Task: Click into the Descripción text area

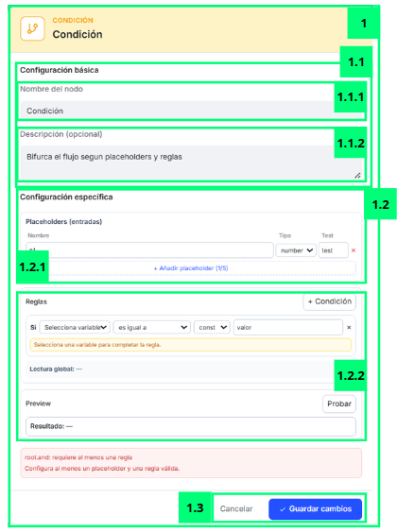Action: (192, 163)
